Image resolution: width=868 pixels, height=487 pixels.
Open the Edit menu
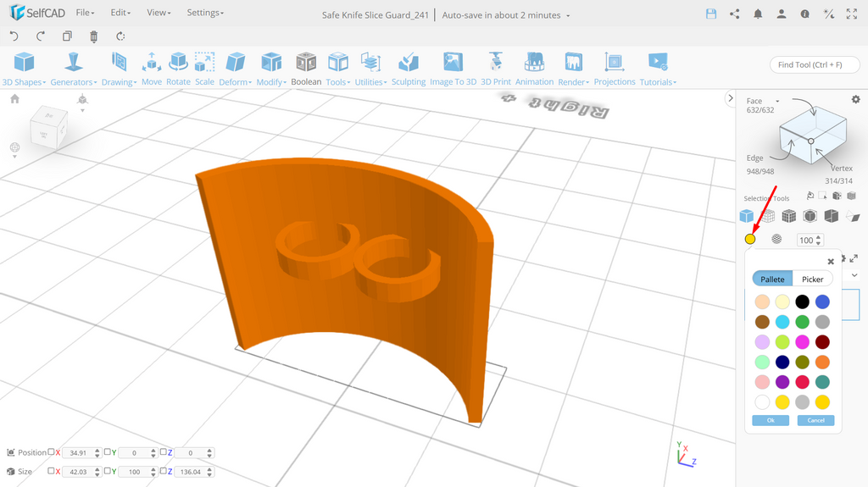pos(120,12)
